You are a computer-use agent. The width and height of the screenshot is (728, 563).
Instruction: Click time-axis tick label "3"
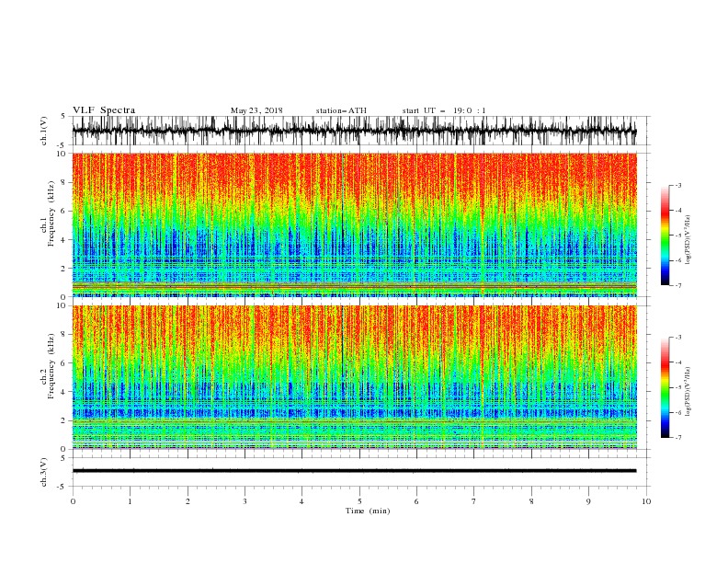245,501
